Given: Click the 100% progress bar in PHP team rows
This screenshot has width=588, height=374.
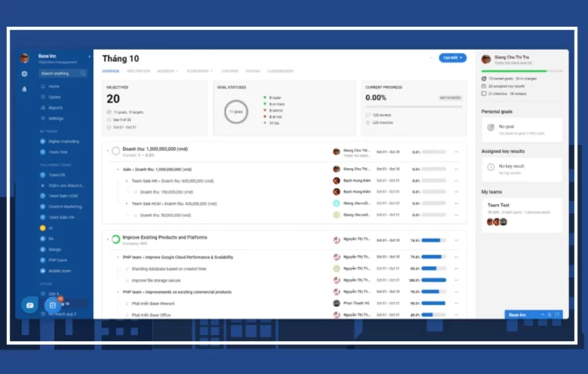Looking at the screenshot, I should pos(433,280).
